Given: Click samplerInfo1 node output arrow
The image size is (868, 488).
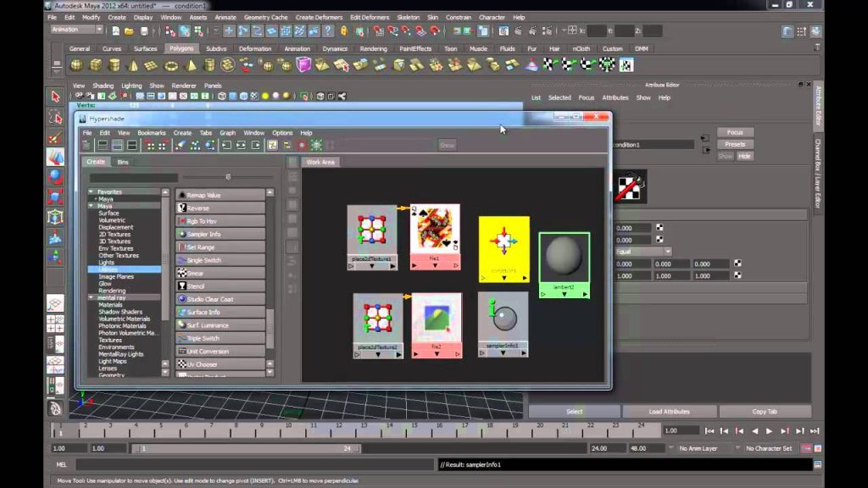Looking at the screenshot, I should tap(524, 353).
